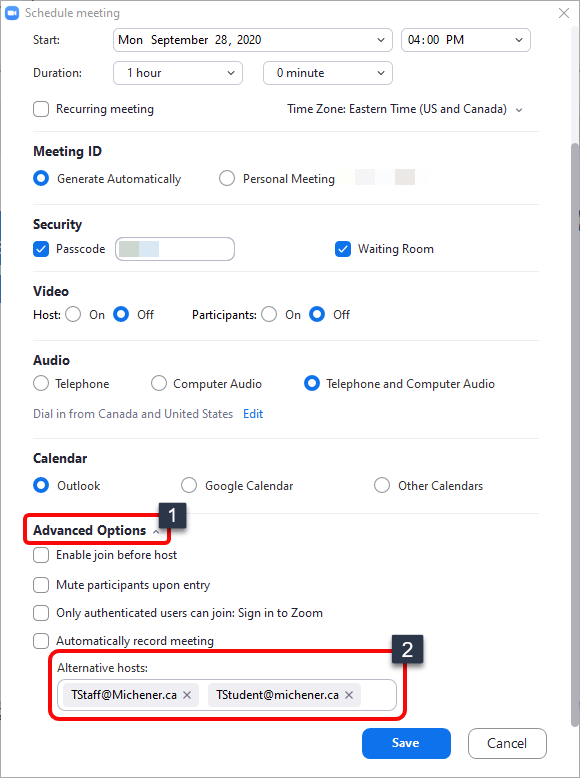Open the start date dropdown
Image resolution: width=580 pixels, height=778 pixels.
(253, 40)
